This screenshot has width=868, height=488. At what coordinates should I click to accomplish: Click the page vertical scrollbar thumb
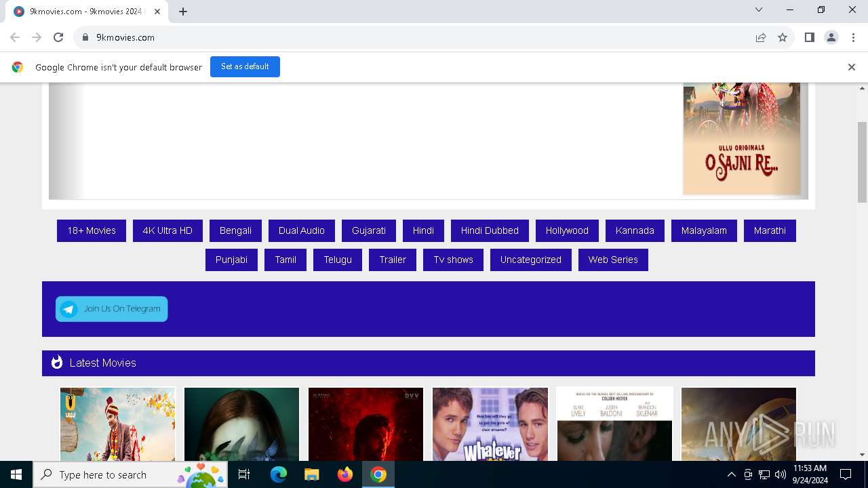tap(863, 162)
